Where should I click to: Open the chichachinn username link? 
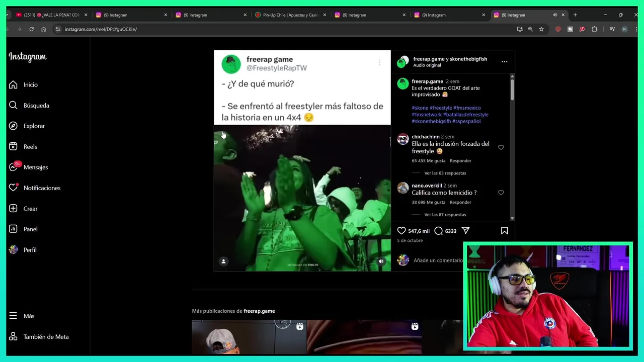[426, 137]
